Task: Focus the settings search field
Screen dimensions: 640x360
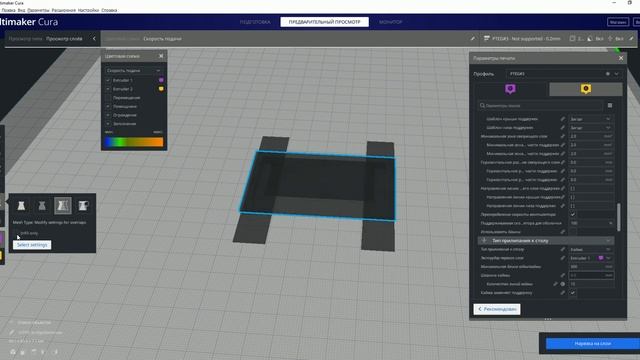Action: point(540,105)
